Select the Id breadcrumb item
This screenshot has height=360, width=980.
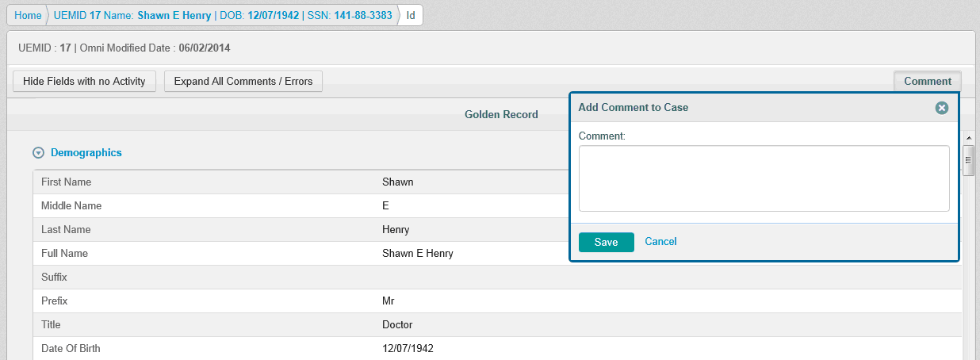tap(410, 15)
